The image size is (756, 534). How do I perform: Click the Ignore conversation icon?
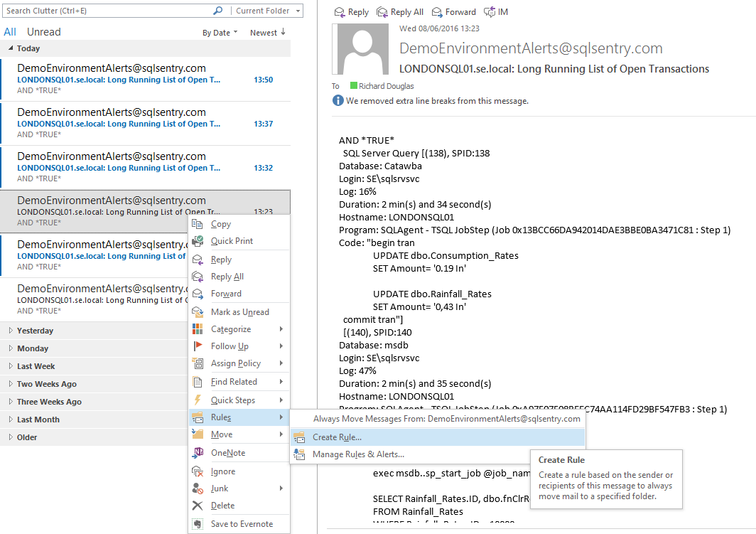[198, 471]
